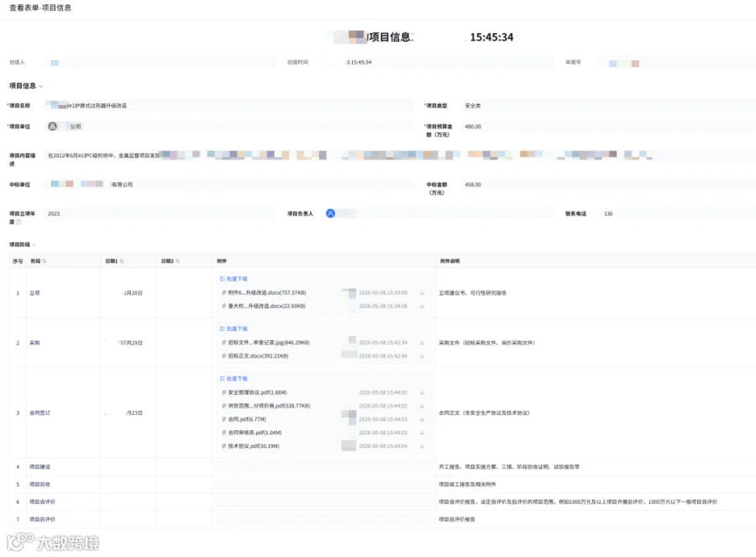
Task: Click the 项目单位 company avatar icon
Action: point(53,126)
